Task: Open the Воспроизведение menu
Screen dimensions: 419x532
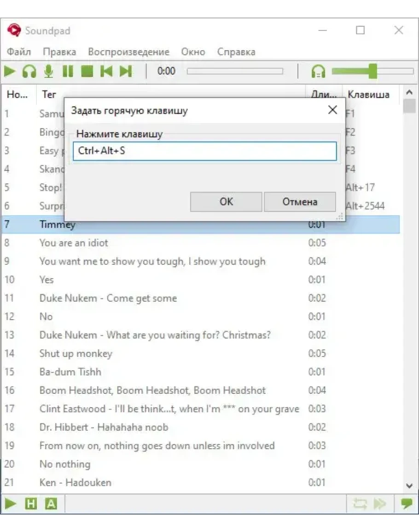Action: tap(128, 52)
